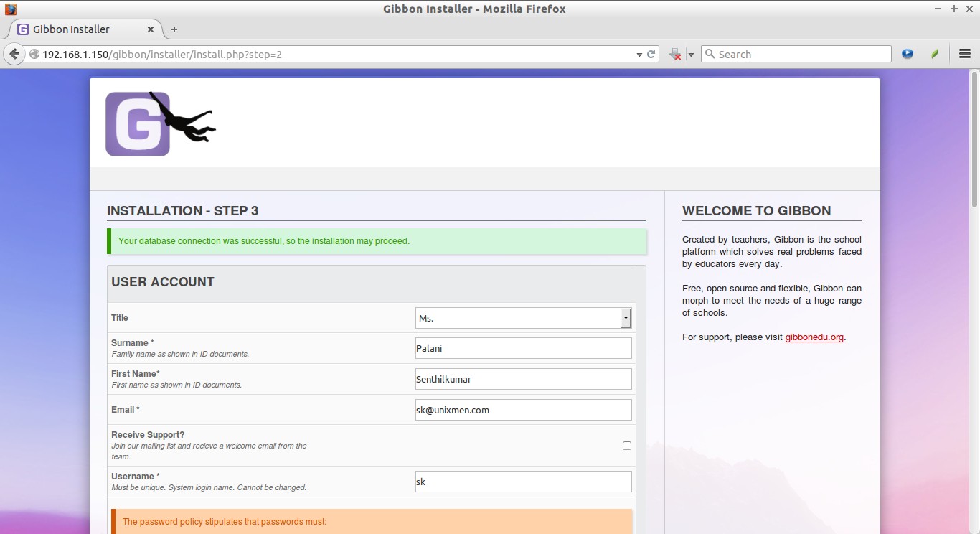Click the User Account section heading
This screenshot has width=980, height=534.
163,282
